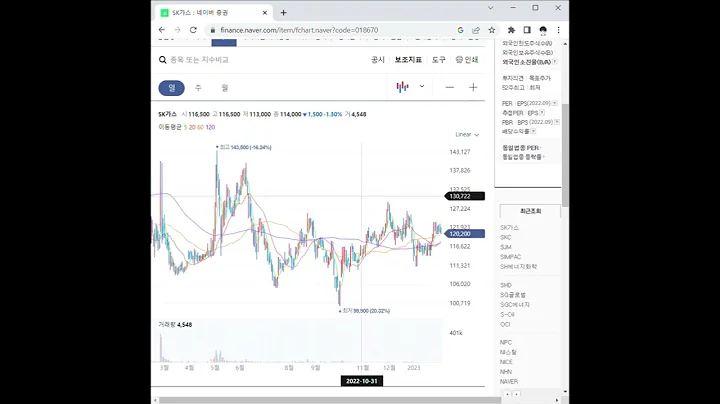Viewport: 720px width, 404px height.
Task: Open the 보조지표 menu
Action: (x=408, y=60)
